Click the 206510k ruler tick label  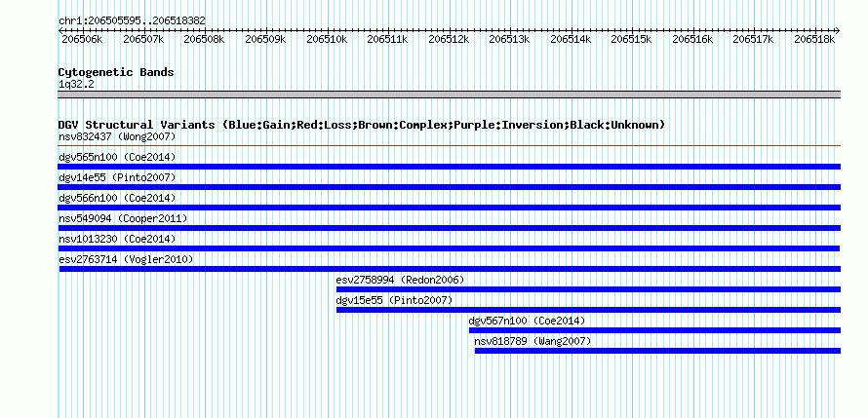(x=327, y=39)
